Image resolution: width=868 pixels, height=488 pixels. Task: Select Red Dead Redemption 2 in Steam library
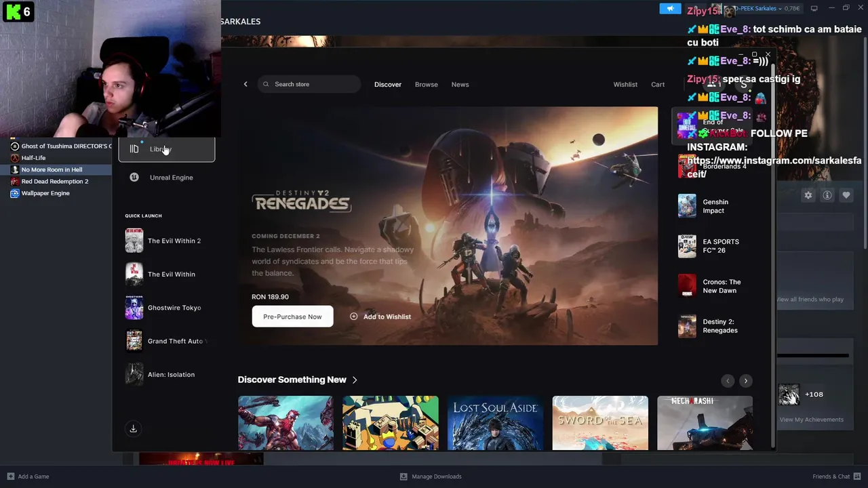[x=55, y=182]
